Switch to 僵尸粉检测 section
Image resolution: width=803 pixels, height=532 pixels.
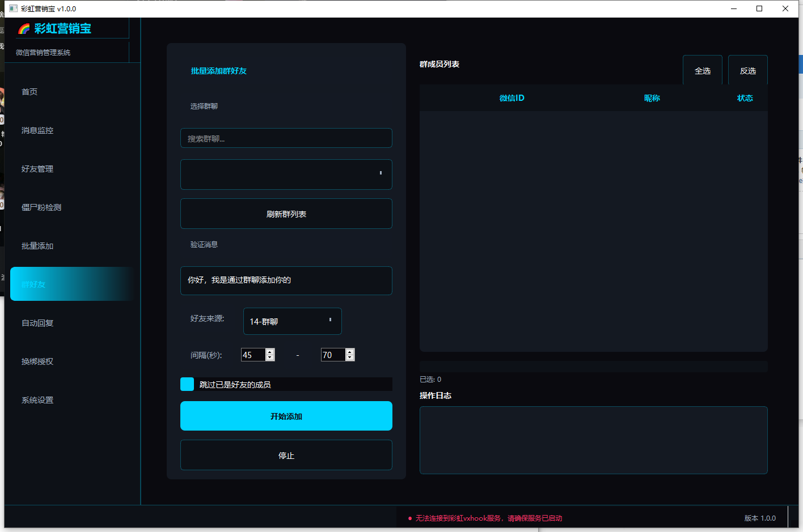41,207
